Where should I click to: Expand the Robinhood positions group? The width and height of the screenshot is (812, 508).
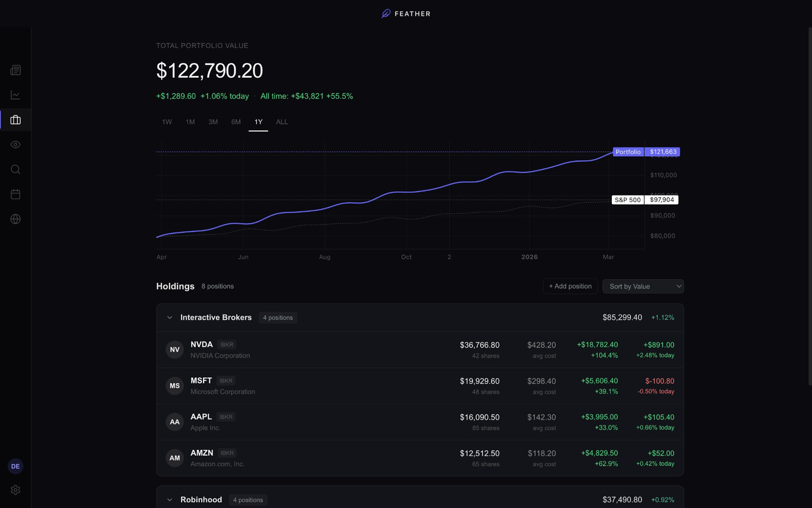(169, 499)
